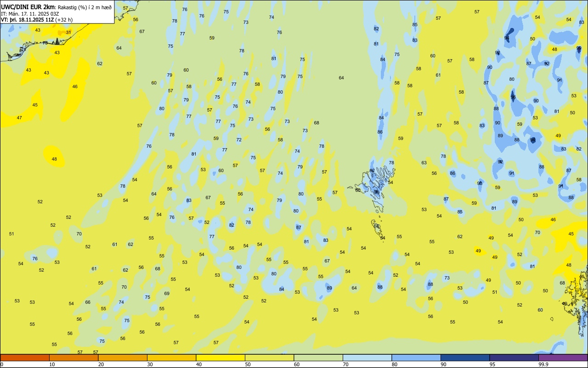Click the "90" tick label under the legend
Viewport: 588px width, 368px height.
443,364
